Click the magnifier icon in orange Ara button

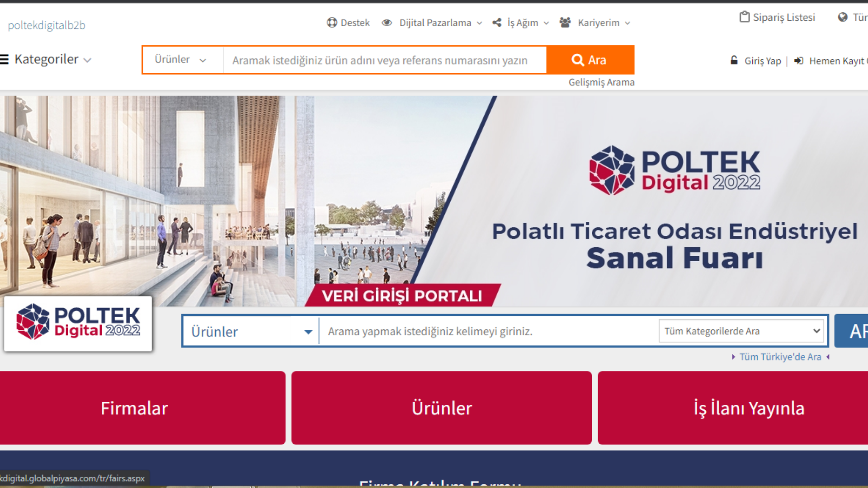click(x=577, y=60)
